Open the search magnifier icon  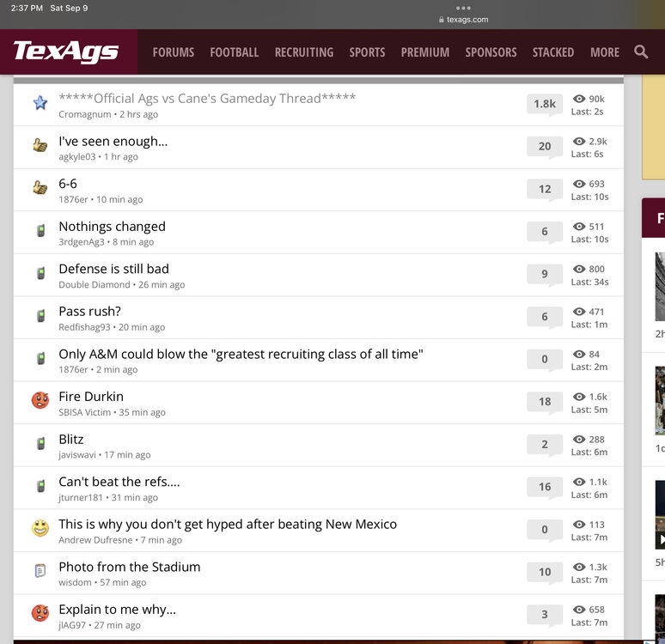point(641,52)
